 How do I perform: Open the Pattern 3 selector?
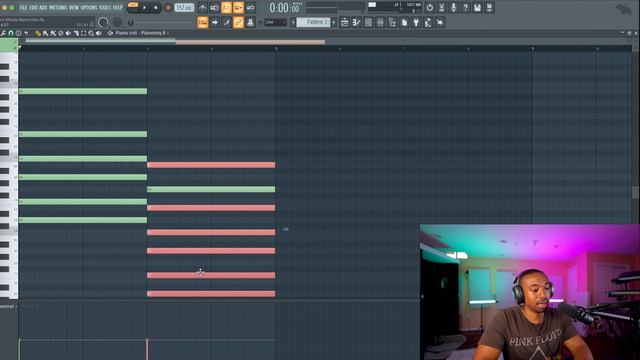[313, 22]
